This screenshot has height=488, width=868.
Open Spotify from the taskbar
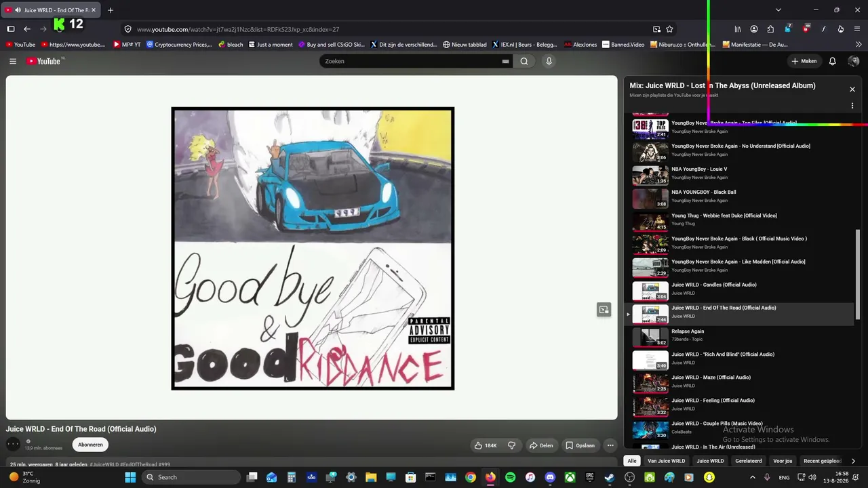[x=510, y=477]
